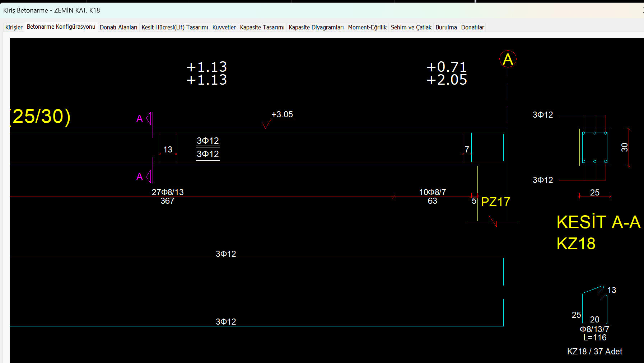Open the Kapasite Diyagramları tab
Screen dimensions: 644x363
point(316,27)
